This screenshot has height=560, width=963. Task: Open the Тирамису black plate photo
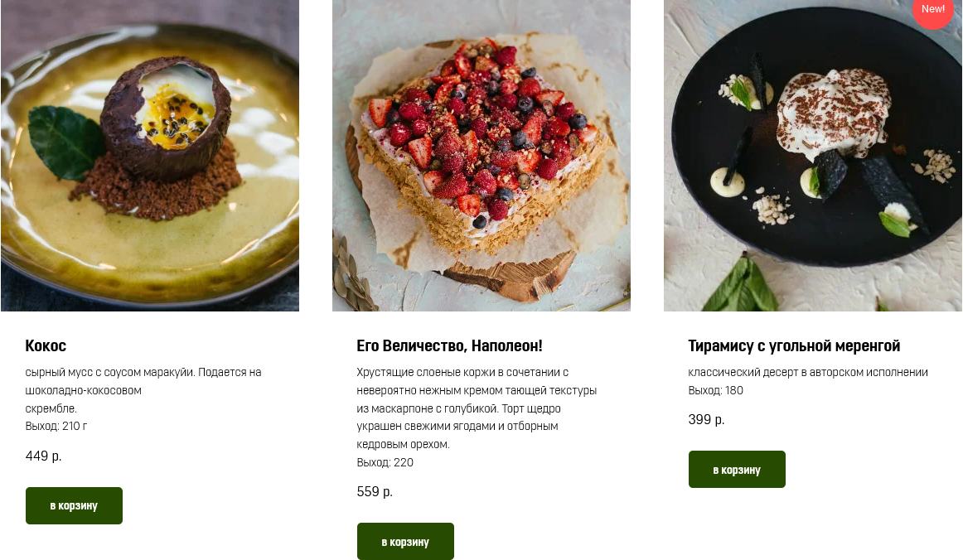click(x=812, y=156)
